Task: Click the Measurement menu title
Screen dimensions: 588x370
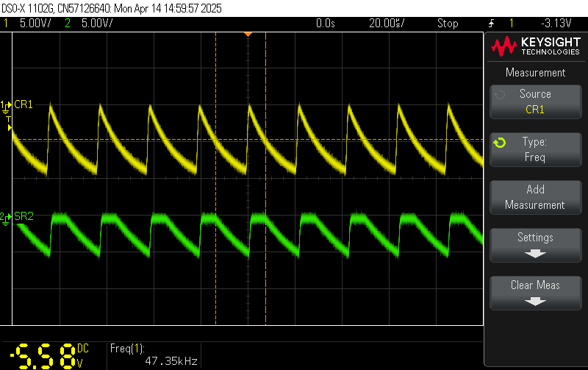Action: [x=535, y=73]
